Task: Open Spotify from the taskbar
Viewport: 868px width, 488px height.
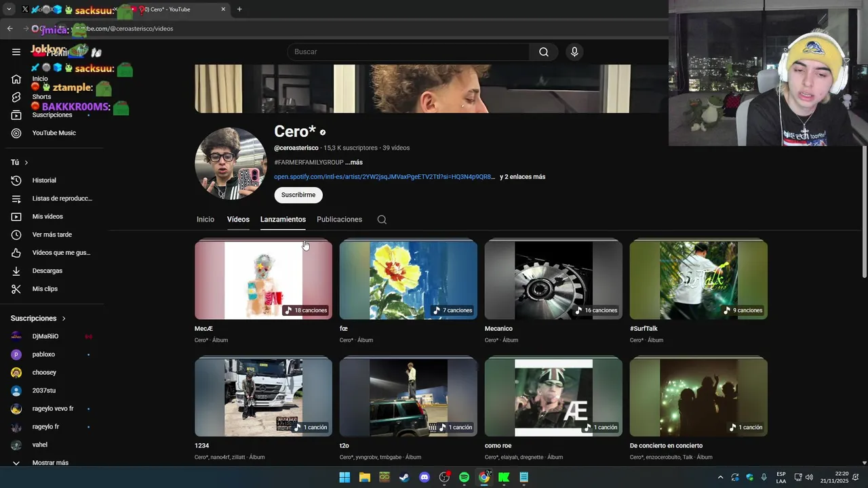Action: point(464,477)
